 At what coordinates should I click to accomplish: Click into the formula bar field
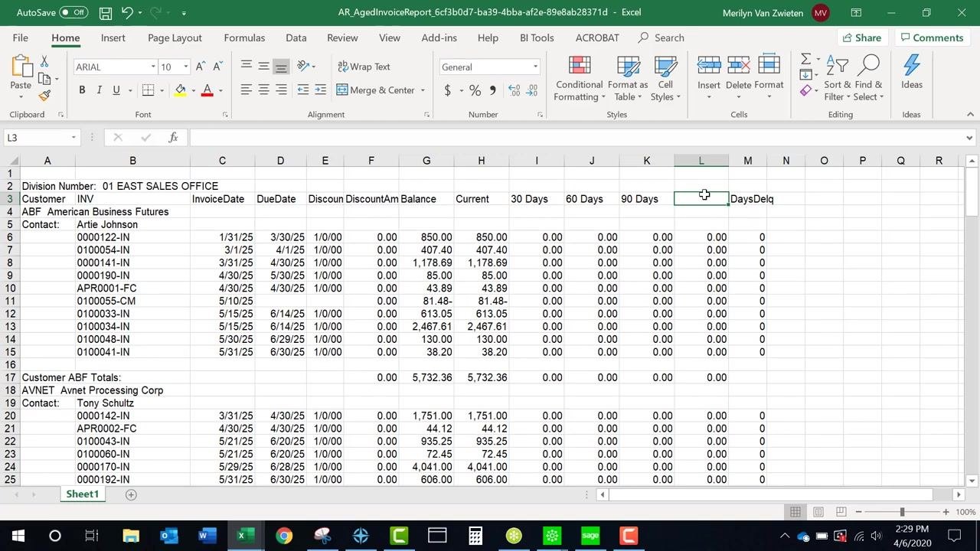[x=578, y=138]
